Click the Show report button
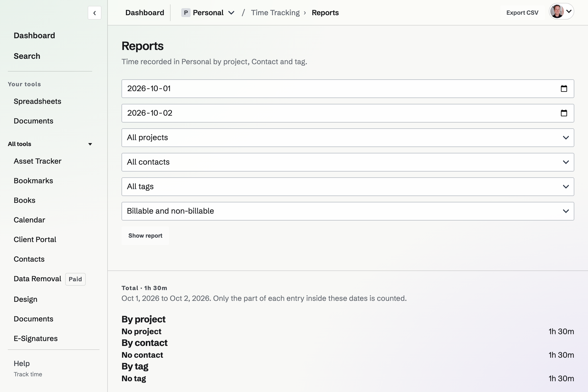Viewport: 588px width, 392px height. click(145, 236)
